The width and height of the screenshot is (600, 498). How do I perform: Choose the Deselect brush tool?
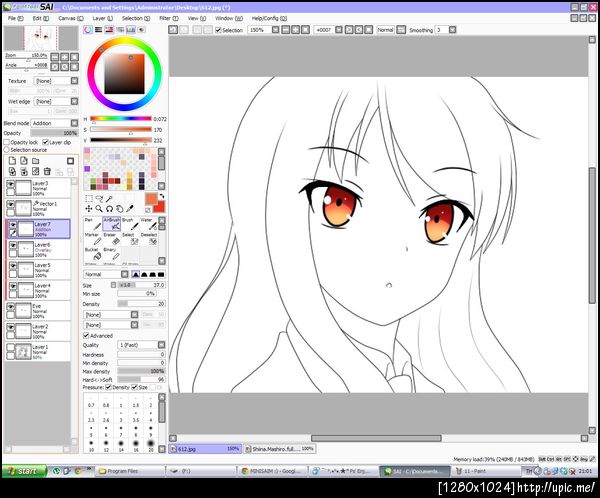point(149,239)
